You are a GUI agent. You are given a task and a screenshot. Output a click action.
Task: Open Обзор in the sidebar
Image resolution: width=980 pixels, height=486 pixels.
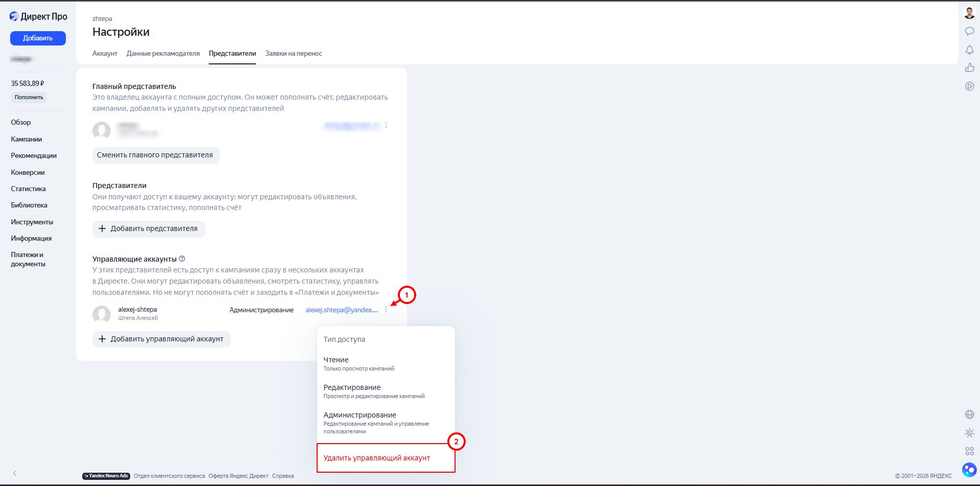(21, 122)
